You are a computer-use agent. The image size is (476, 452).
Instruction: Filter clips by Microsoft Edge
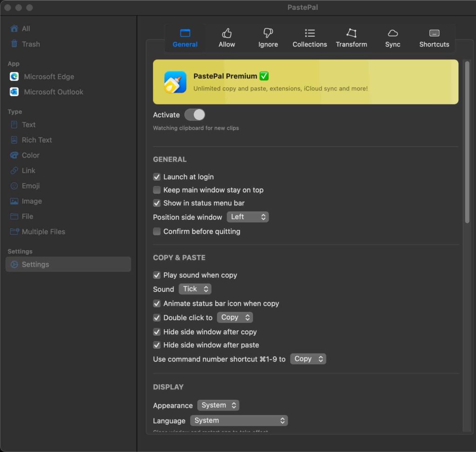click(x=68, y=77)
